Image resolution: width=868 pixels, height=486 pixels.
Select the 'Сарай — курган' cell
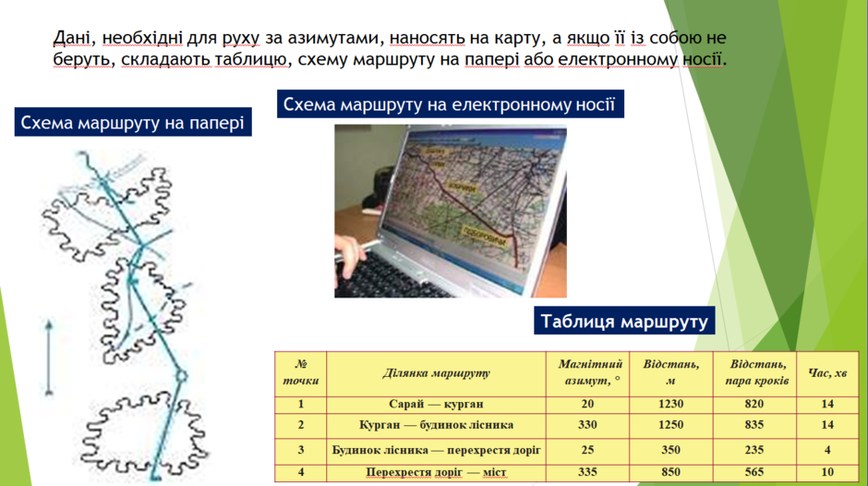436,404
